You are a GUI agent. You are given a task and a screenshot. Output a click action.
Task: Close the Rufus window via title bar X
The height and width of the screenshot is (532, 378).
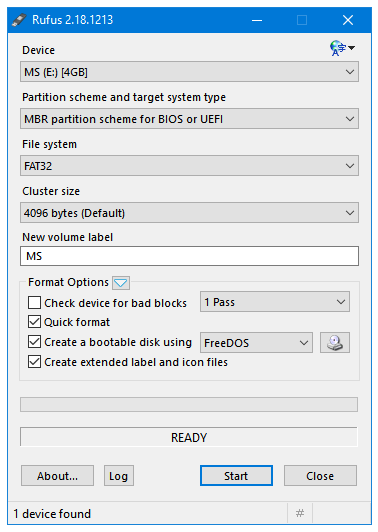pos(348,20)
